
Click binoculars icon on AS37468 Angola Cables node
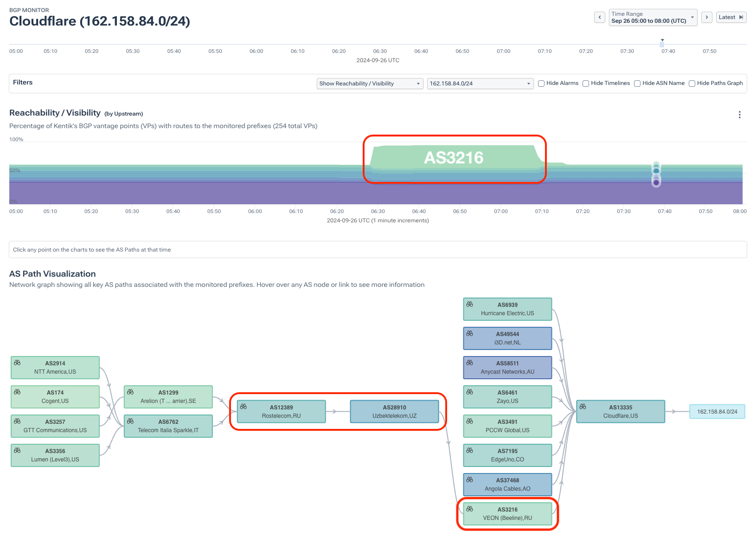470,480
